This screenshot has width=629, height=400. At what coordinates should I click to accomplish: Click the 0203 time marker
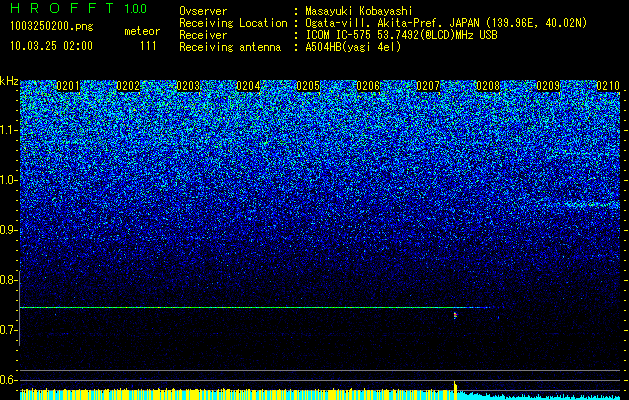[188, 86]
